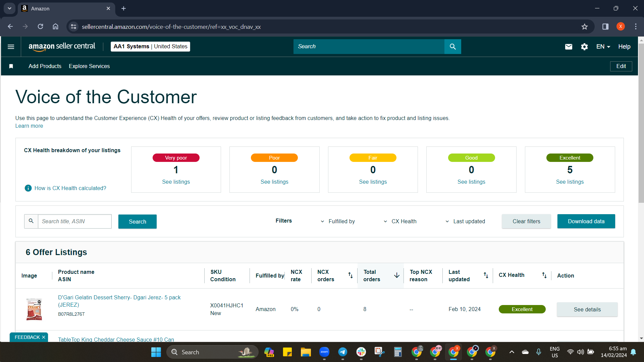Open the settings gear icon

pyautogui.click(x=584, y=47)
